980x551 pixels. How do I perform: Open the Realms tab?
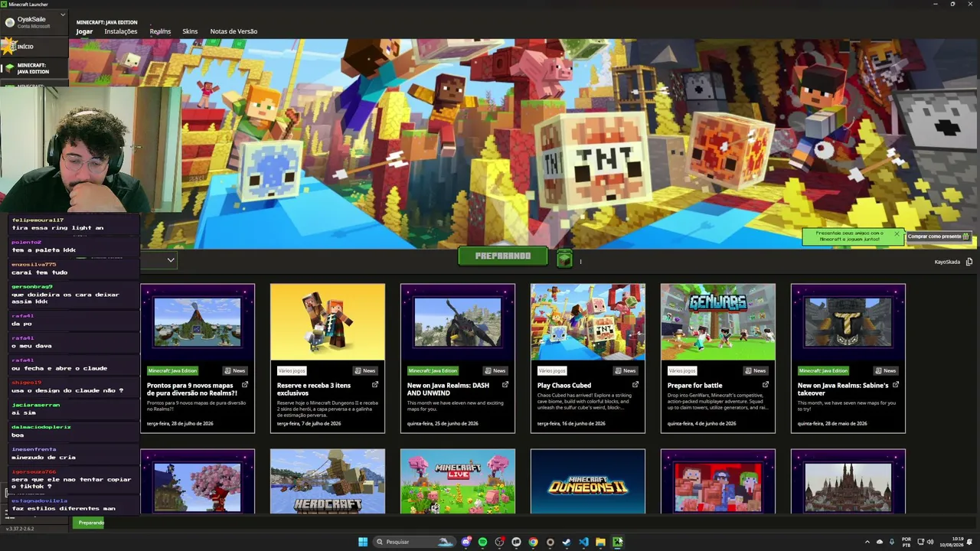[x=160, y=31]
